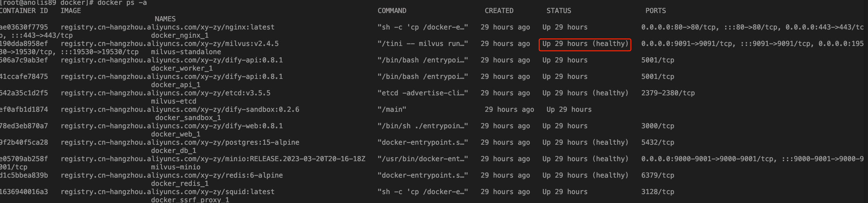Click the etcd:v3.5.5 image path
868x203 pixels.
tap(165, 93)
